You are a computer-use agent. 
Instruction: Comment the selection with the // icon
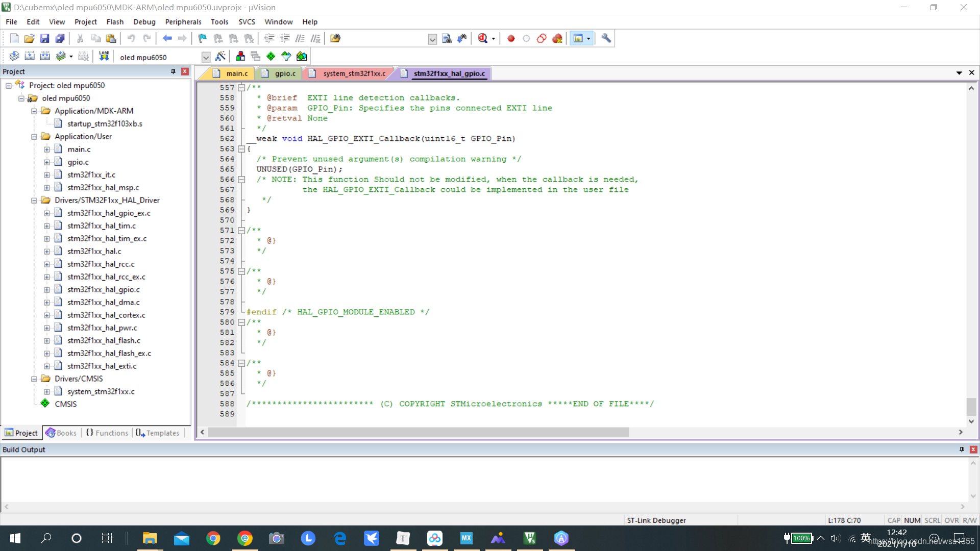[x=300, y=38]
